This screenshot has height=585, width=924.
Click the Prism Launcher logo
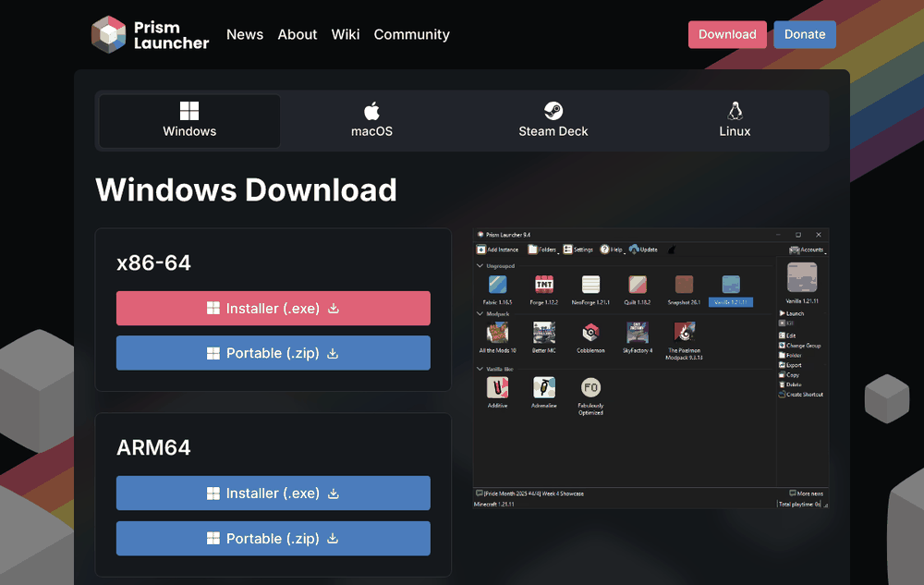(x=150, y=34)
